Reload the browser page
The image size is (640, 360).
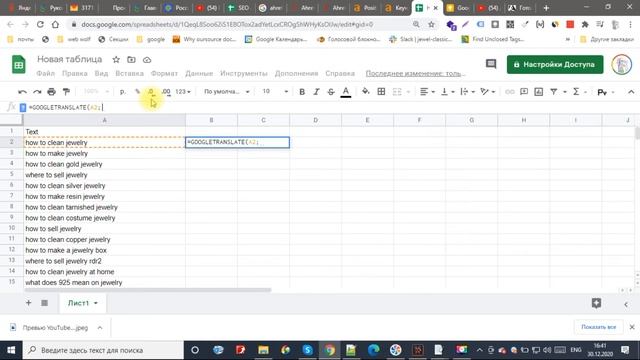(40, 24)
